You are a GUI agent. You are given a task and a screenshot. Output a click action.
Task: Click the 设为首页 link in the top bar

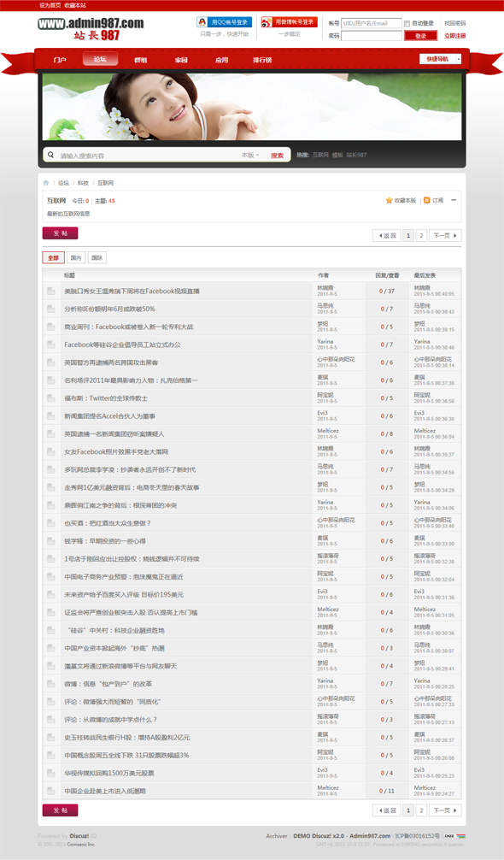(50, 5)
